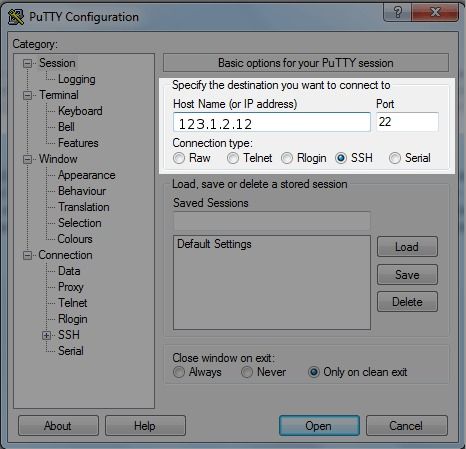Collapse the Connection tree node
466x449 pixels.
click(x=28, y=256)
